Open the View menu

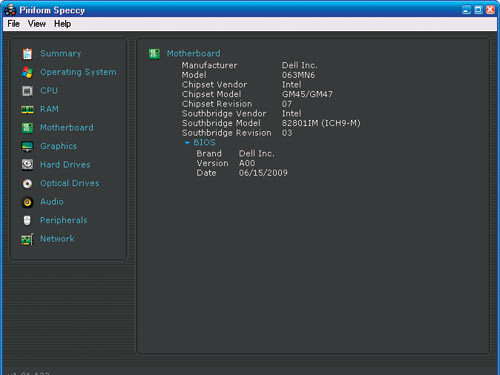[x=37, y=24]
